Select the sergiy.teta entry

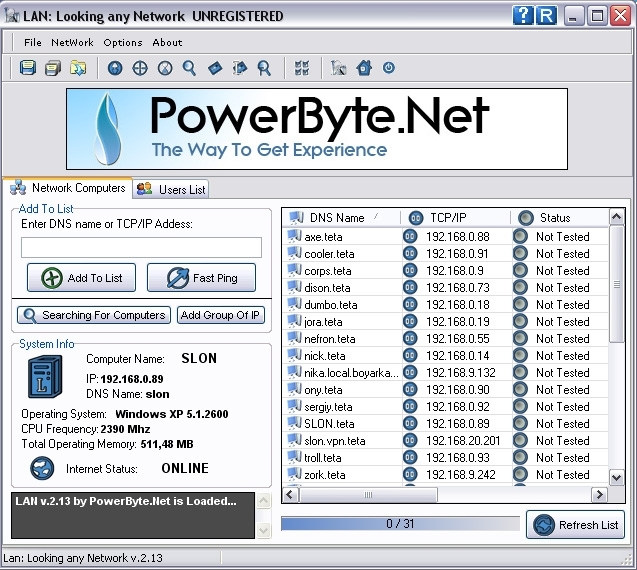point(328,407)
